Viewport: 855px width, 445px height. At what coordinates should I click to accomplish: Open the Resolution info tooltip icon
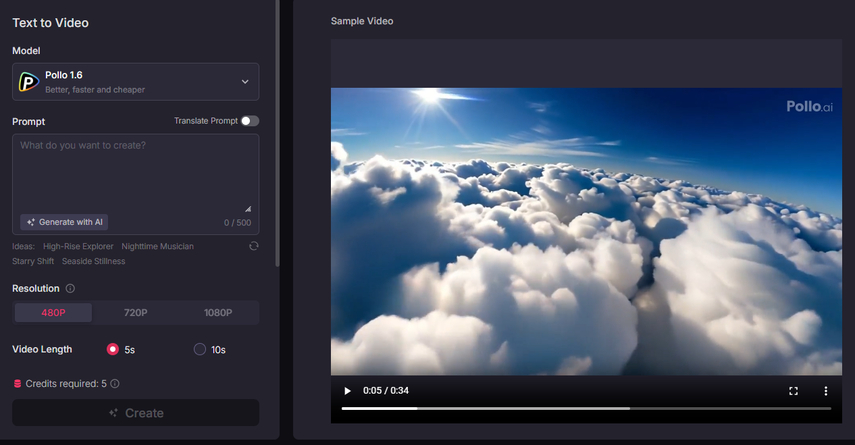[x=70, y=288]
